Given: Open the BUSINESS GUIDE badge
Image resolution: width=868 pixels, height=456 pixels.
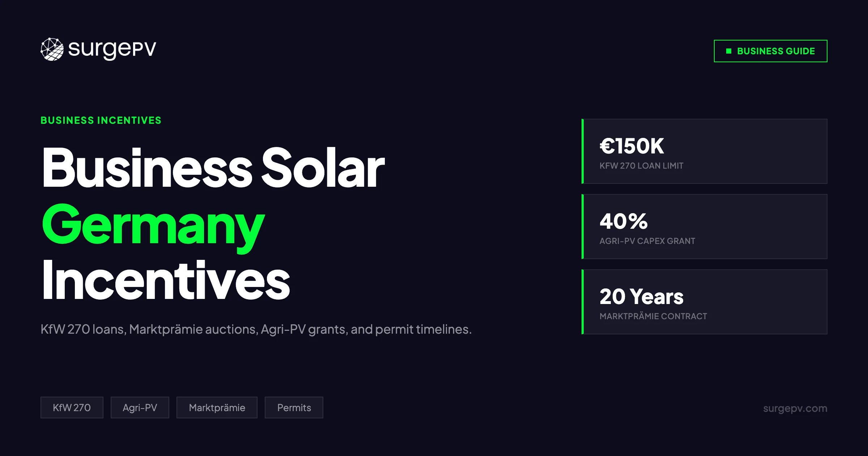Looking at the screenshot, I should [770, 51].
